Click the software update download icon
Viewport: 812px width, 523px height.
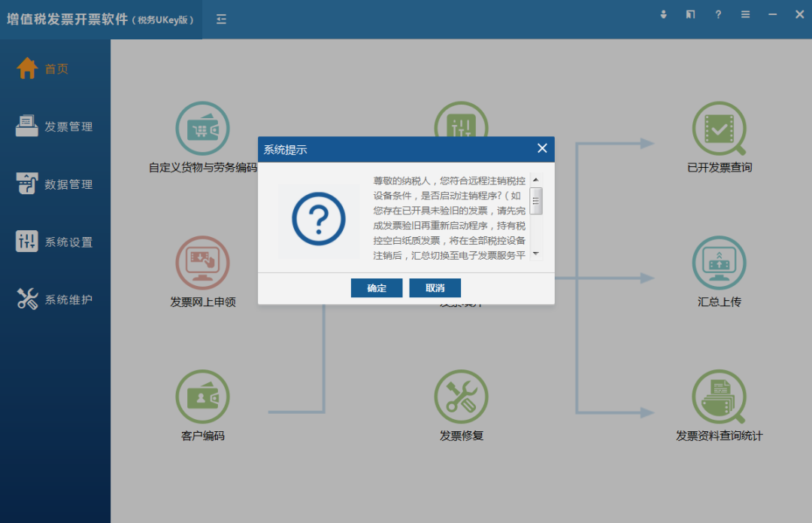pyautogui.click(x=663, y=14)
